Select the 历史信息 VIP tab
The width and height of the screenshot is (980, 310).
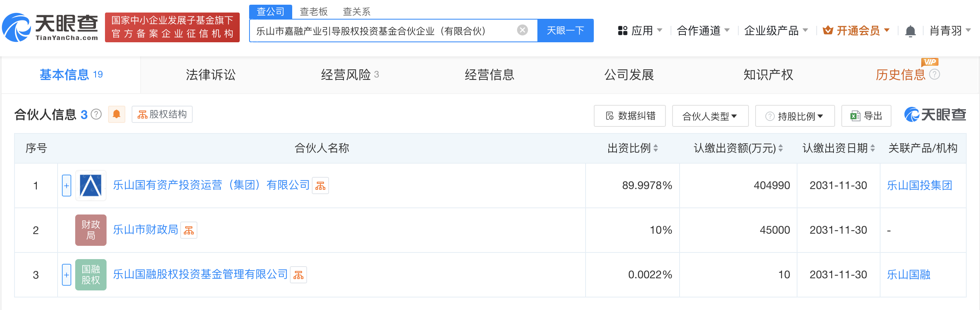900,74
